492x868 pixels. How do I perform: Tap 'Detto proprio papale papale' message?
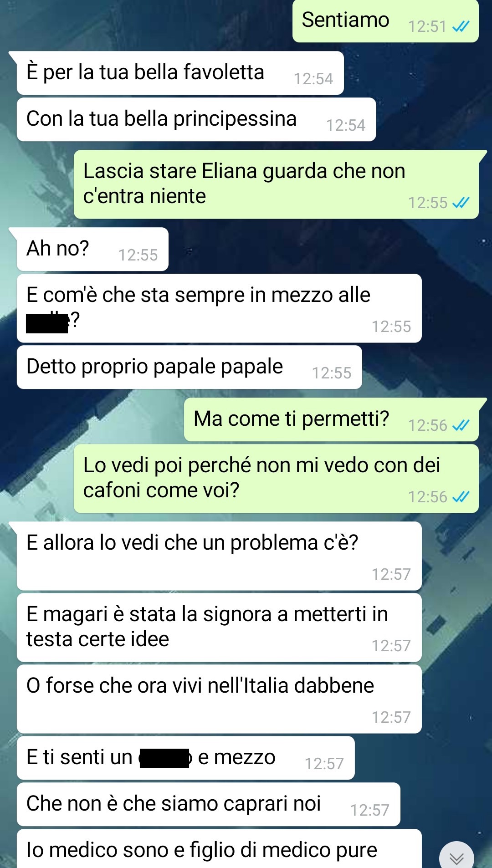[x=190, y=367]
